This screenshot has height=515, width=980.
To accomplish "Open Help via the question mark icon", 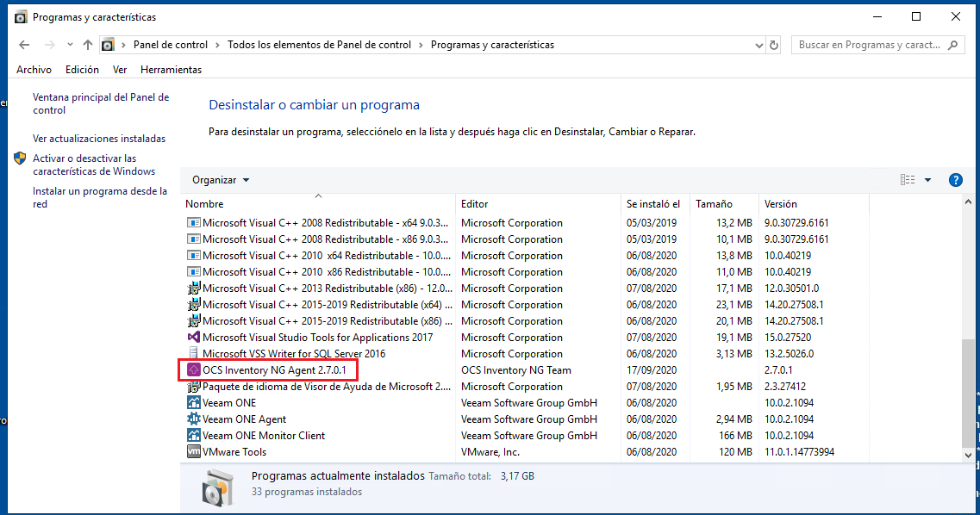I will point(956,180).
